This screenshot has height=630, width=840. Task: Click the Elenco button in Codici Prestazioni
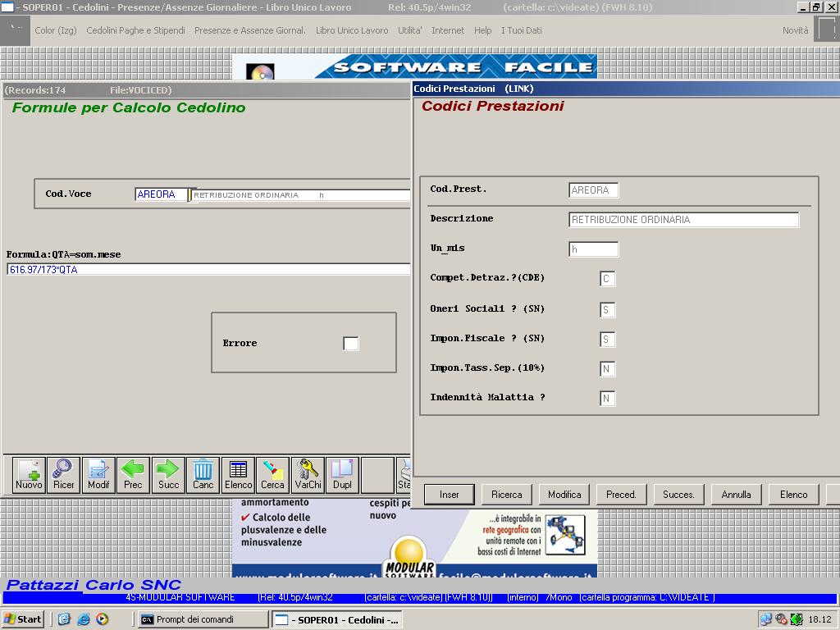point(794,495)
